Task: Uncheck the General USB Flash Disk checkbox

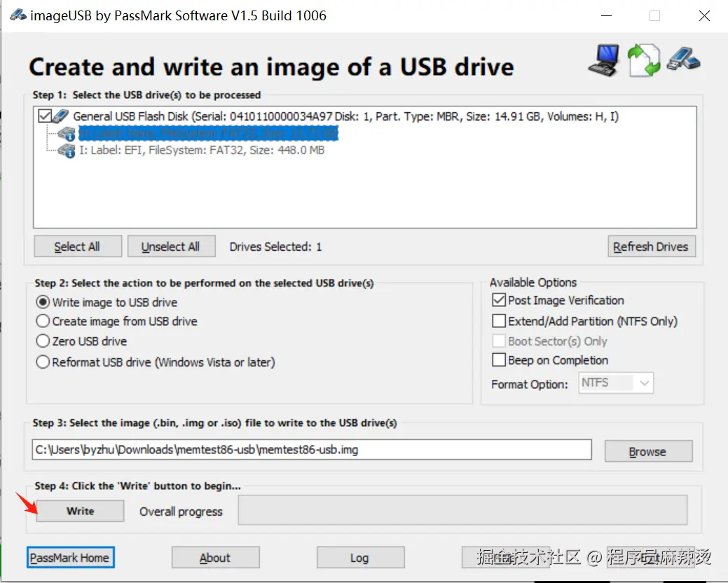Action: coord(45,116)
